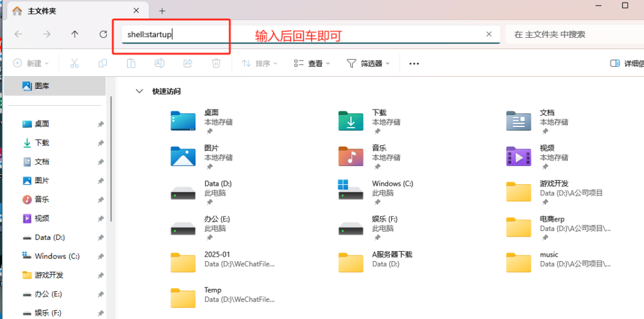Click the forward navigation arrow
Screen dimensions: 644x319
pos(47,34)
